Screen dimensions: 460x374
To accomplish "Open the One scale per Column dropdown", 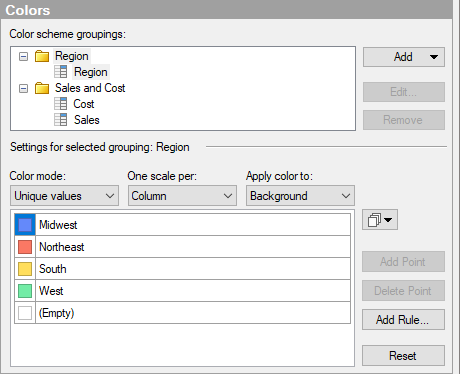I will tap(182, 196).
